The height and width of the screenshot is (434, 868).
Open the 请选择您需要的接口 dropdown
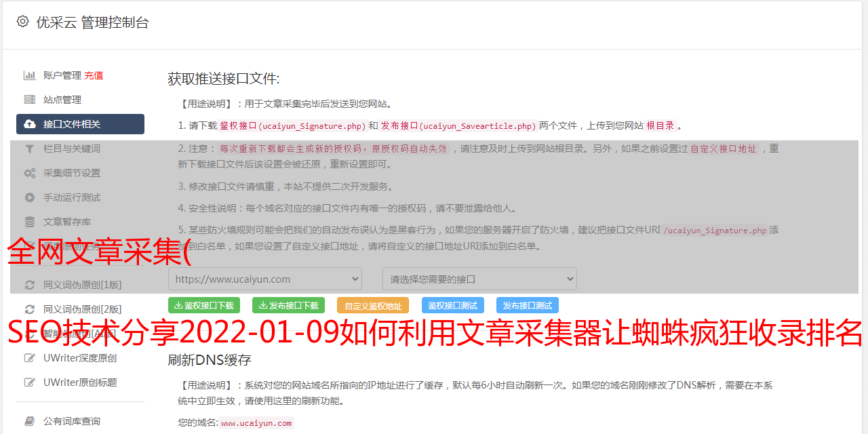coord(479,279)
